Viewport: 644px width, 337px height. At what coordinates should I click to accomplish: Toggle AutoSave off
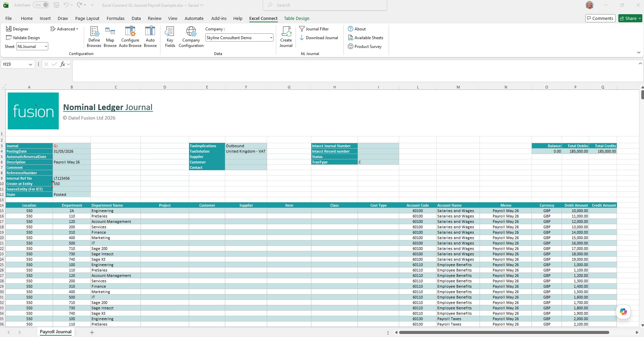click(41, 5)
